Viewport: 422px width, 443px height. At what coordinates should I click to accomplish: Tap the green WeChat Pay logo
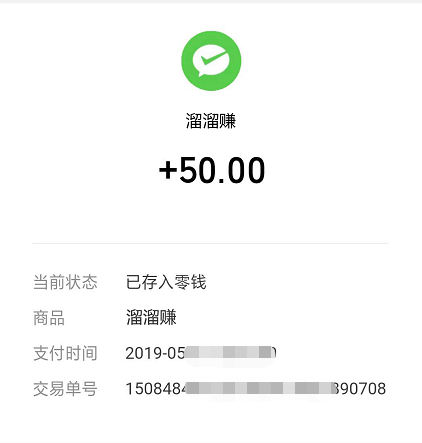[x=211, y=61]
